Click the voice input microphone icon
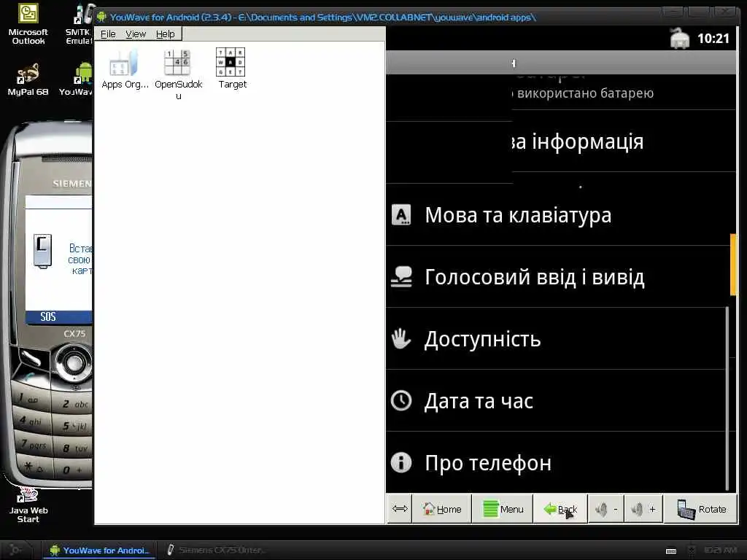The image size is (747, 560). click(x=401, y=276)
